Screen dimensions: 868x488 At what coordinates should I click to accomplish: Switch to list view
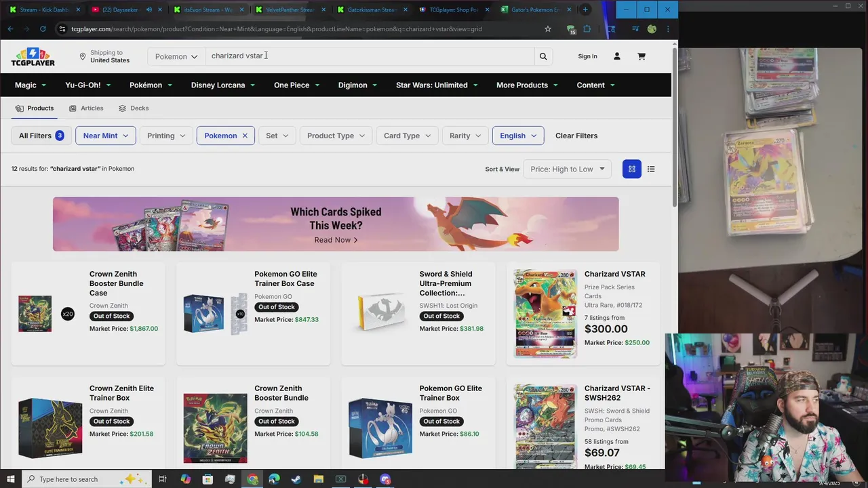(651, 169)
